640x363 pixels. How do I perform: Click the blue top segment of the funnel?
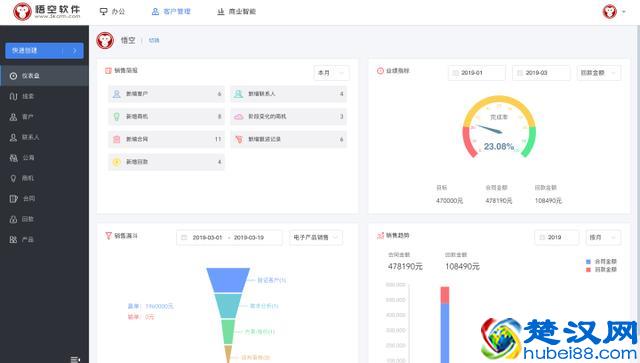[228, 280]
